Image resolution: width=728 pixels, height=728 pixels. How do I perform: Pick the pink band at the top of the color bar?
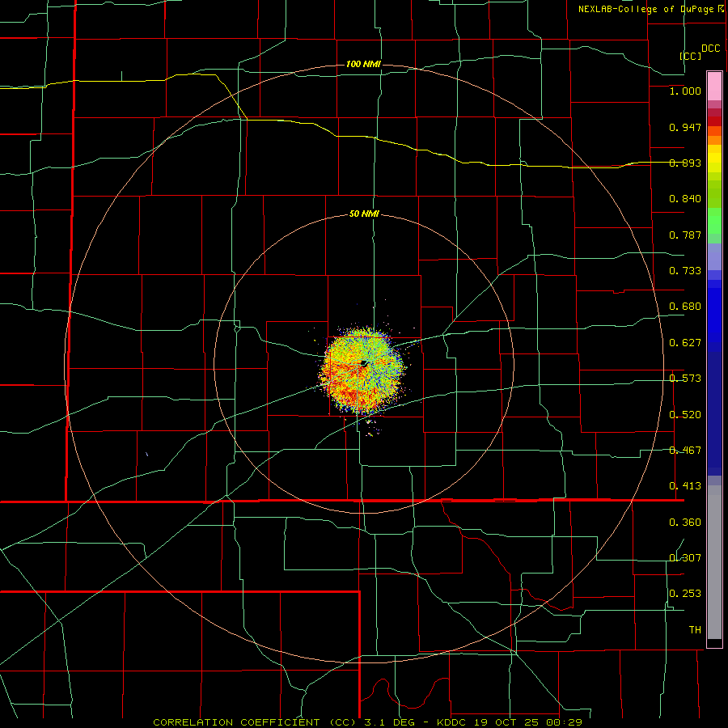[714, 87]
